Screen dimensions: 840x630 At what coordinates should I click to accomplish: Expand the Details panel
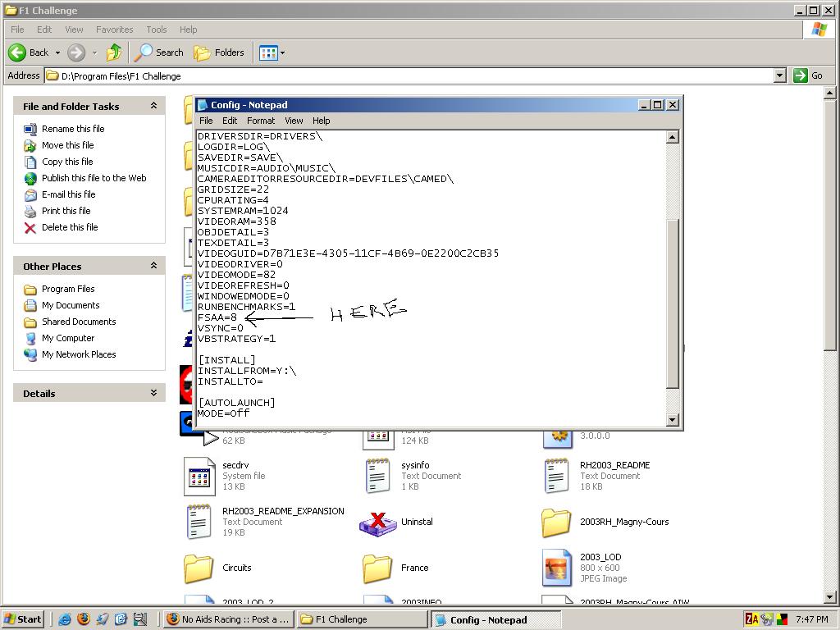153,393
